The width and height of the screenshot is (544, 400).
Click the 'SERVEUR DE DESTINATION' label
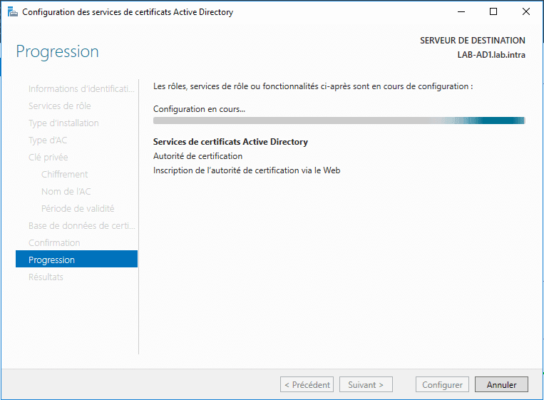(473, 41)
